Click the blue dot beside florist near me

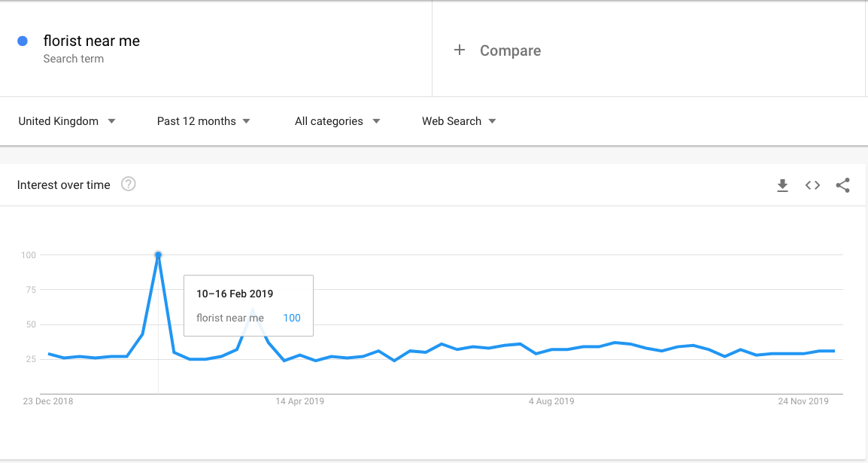[23, 41]
